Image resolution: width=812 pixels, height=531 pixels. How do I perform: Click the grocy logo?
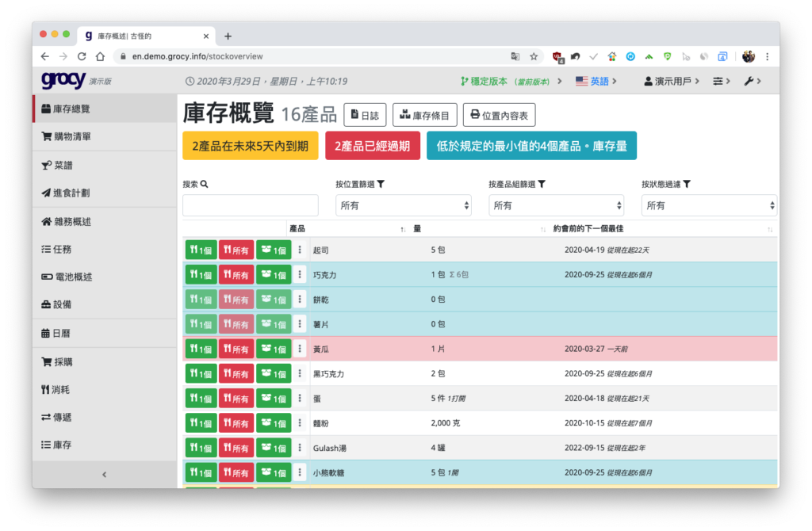pos(63,80)
